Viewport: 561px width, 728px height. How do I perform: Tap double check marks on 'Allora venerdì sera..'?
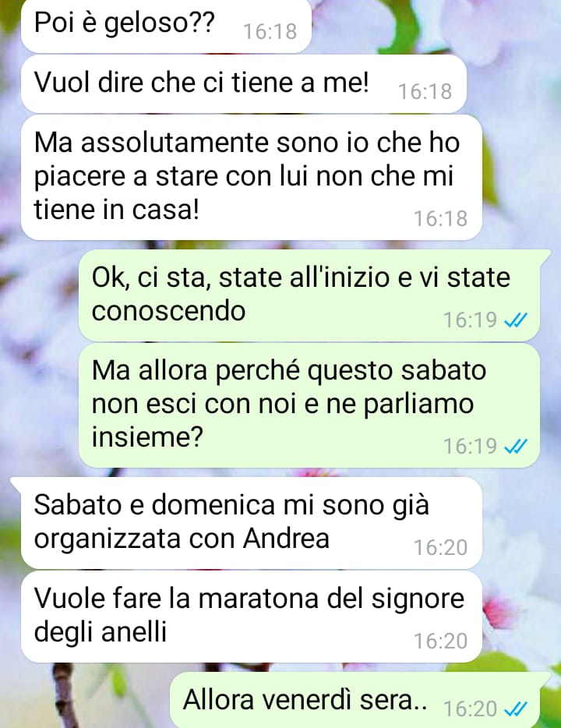coord(516,709)
